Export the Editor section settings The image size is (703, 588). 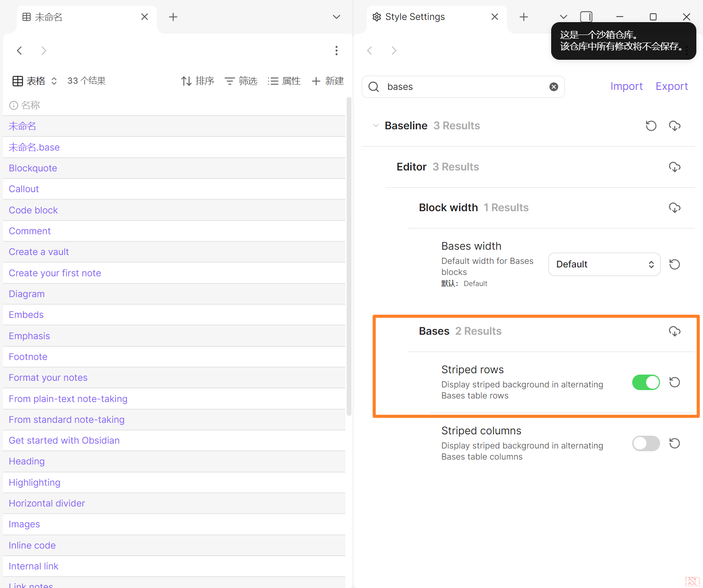click(x=674, y=167)
